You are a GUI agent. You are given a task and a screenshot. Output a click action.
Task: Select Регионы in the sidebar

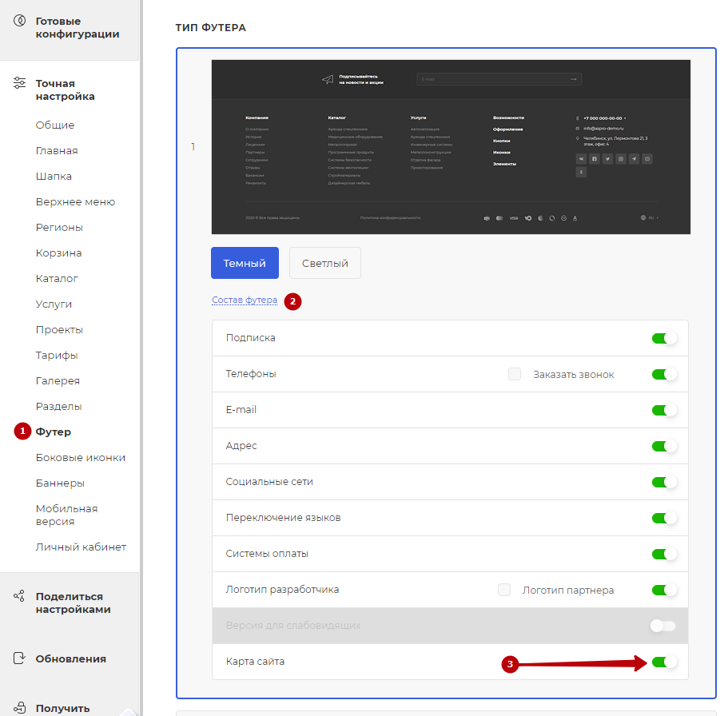pos(59,227)
